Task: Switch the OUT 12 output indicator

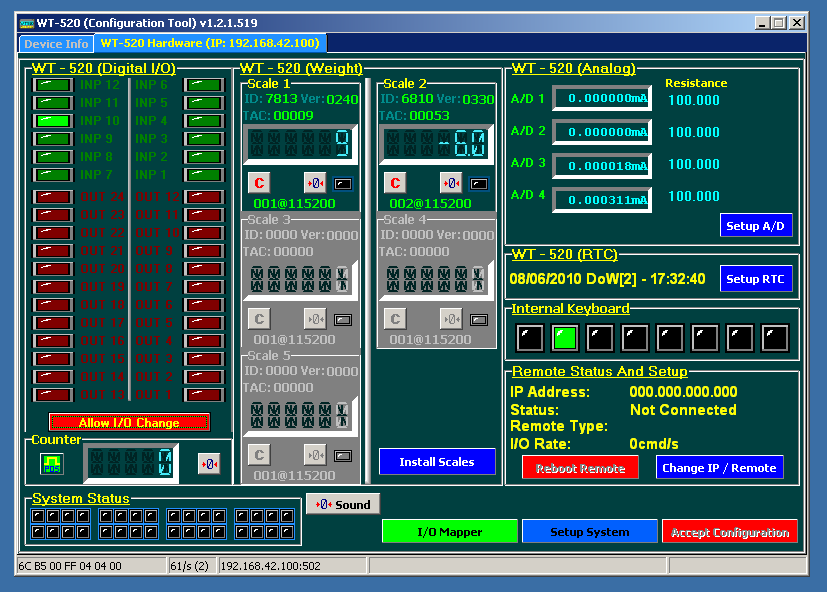Action: pyautogui.click(x=204, y=197)
